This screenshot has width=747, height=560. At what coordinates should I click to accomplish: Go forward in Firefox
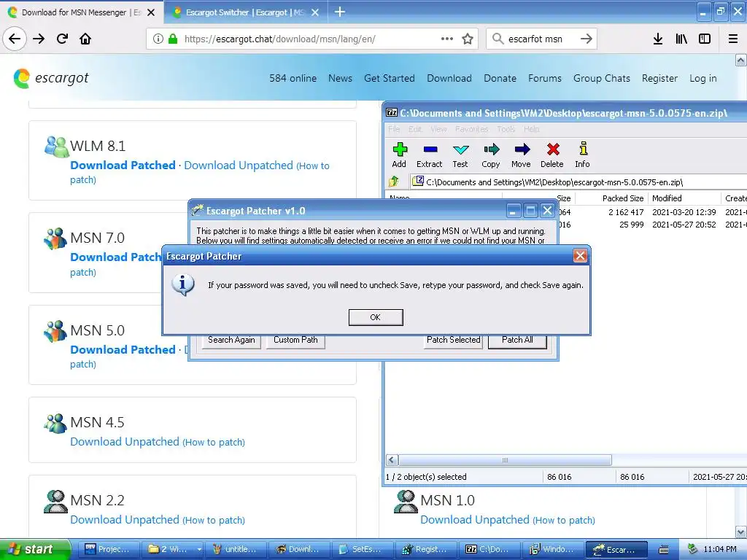[39, 39]
